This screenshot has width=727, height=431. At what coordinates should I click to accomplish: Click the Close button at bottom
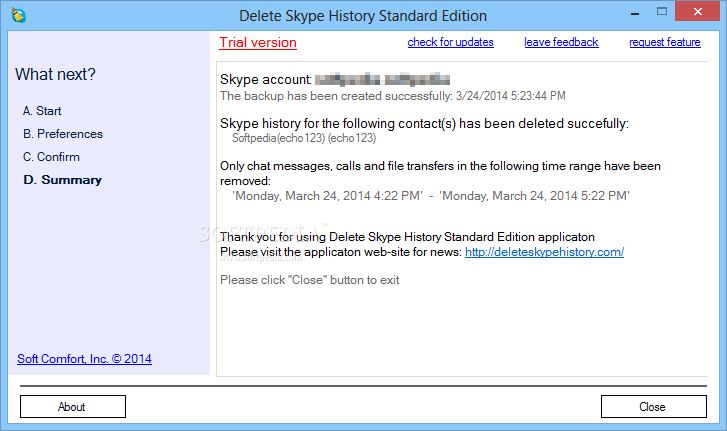coord(654,406)
